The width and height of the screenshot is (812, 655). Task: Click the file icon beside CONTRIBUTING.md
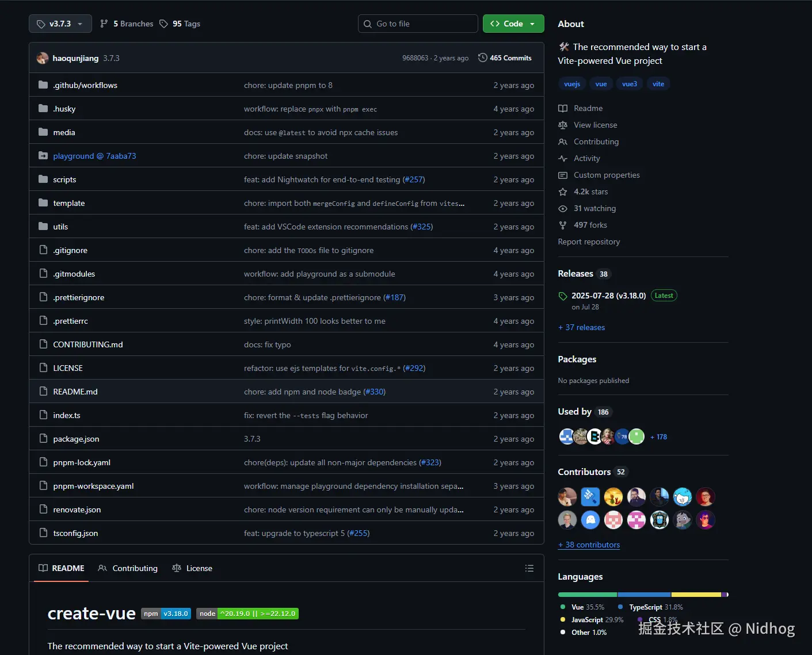[x=43, y=344]
